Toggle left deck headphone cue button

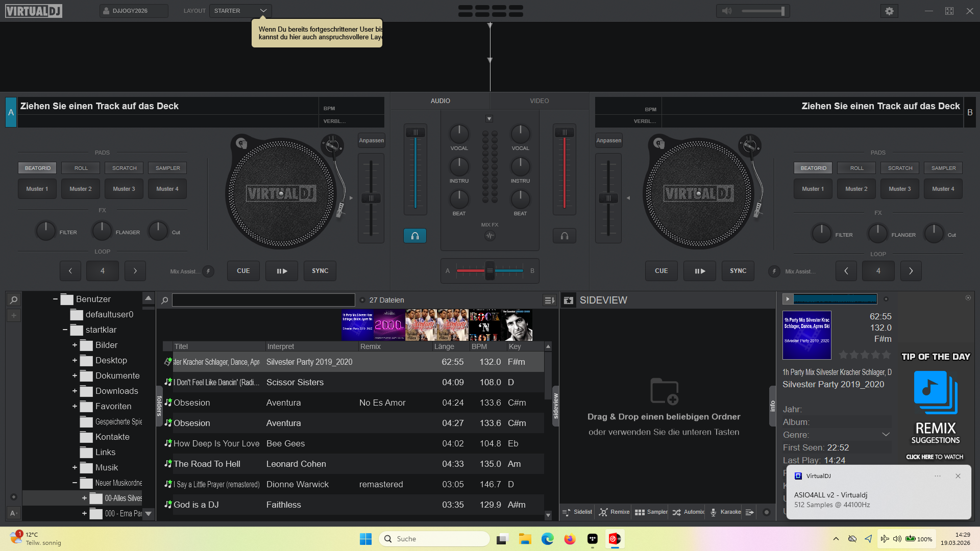pyautogui.click(x=415, y=236)
